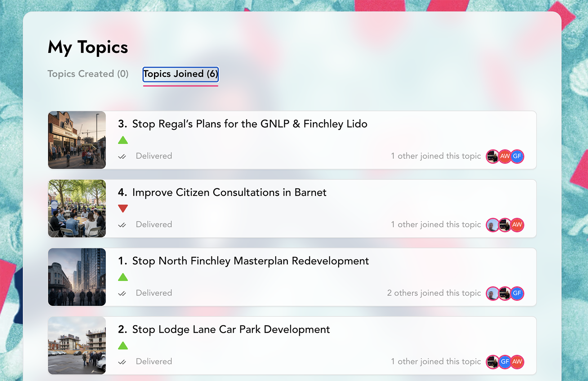
Task: Click green upvote arrow on Finchley Lido topic
Action: 123,140
